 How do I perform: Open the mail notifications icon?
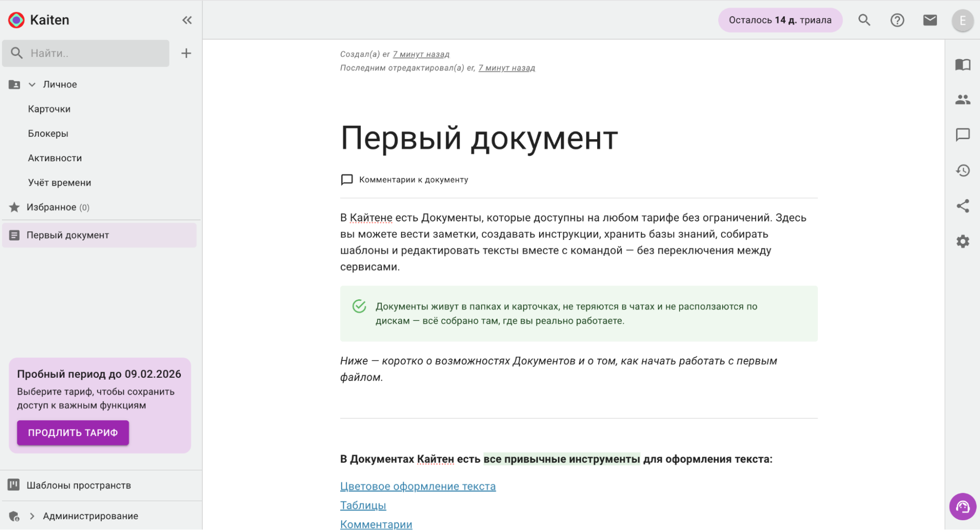[x=930, y=20]
